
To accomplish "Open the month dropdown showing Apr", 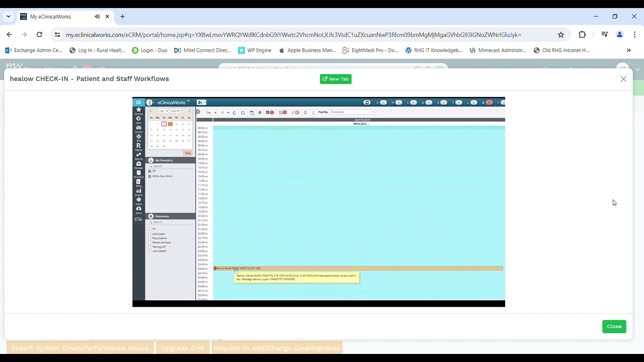I will tap(164, 111).
